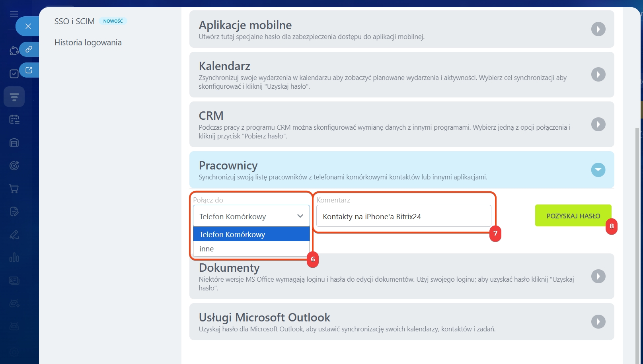Open the tasks checkmark icon in sidebar

(x=14, y=74)
